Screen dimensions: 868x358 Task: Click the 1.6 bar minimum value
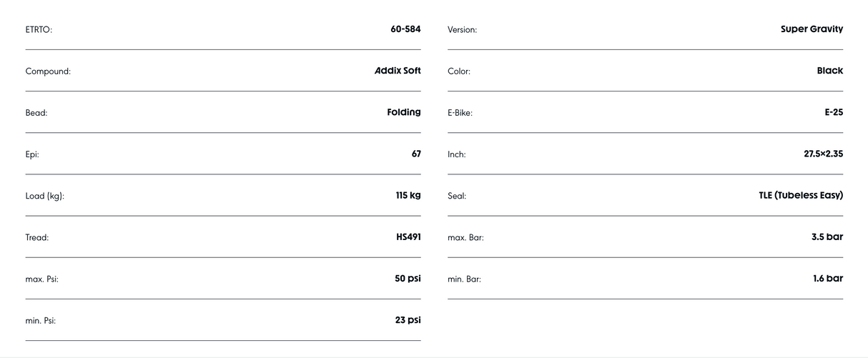point(828,279)
